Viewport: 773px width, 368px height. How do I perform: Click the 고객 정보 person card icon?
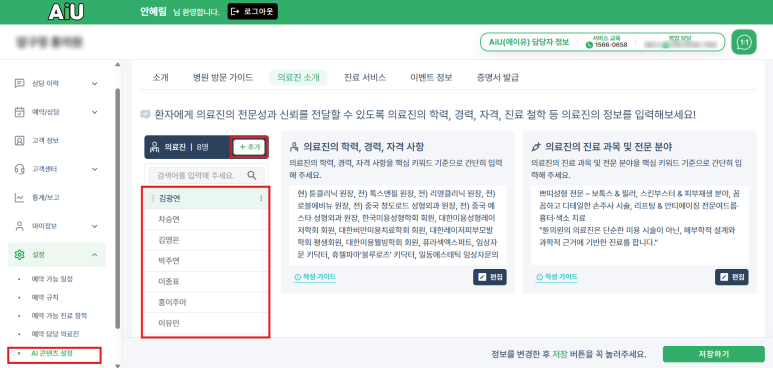[19, 141]
